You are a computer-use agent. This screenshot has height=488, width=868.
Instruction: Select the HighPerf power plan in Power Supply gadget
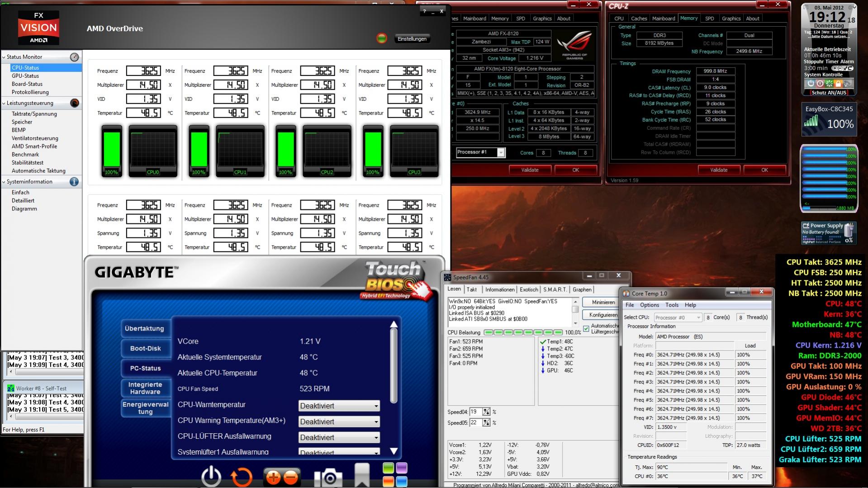[808, 242]
